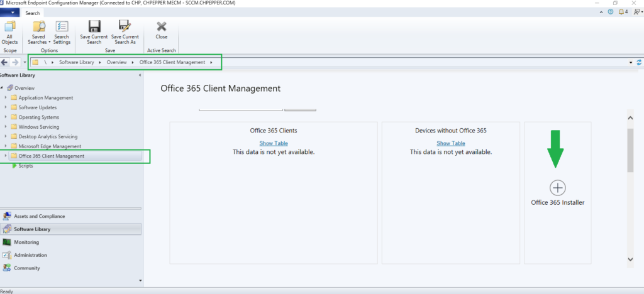Click the forward navigation arrow
644x294 pixels.
[x=15, y=62]
